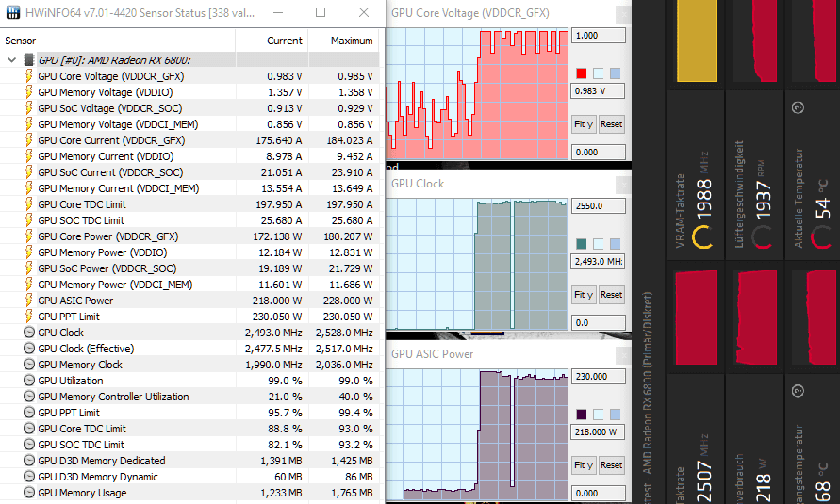This screenshot has height=504, width=840.
Task: Click lightning icon for GPU Core TDC Limit amps
Action: (29, 204)
